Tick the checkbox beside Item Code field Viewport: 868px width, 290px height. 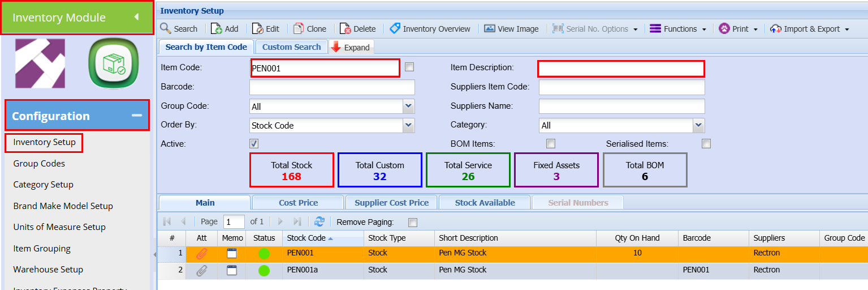[x=409, y=67]
